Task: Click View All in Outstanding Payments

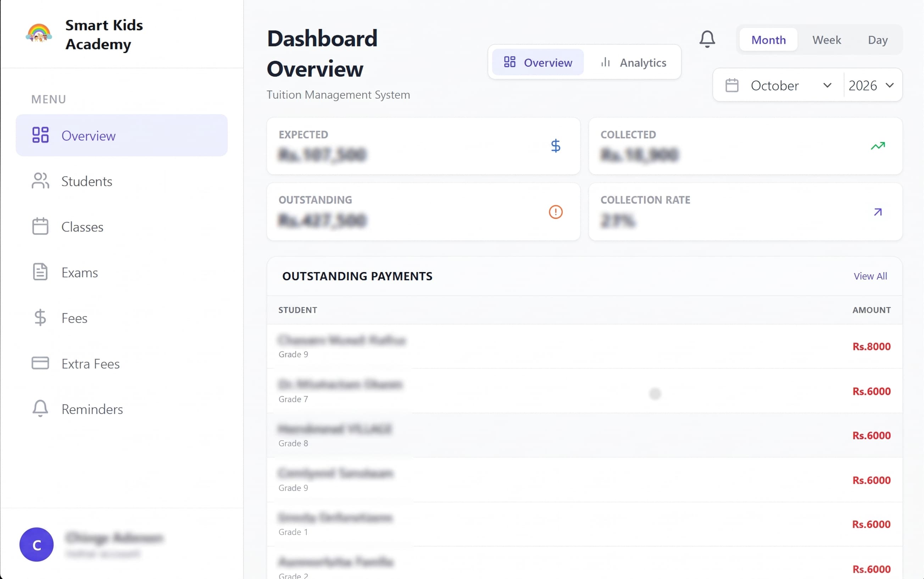Action: [870, 276]
